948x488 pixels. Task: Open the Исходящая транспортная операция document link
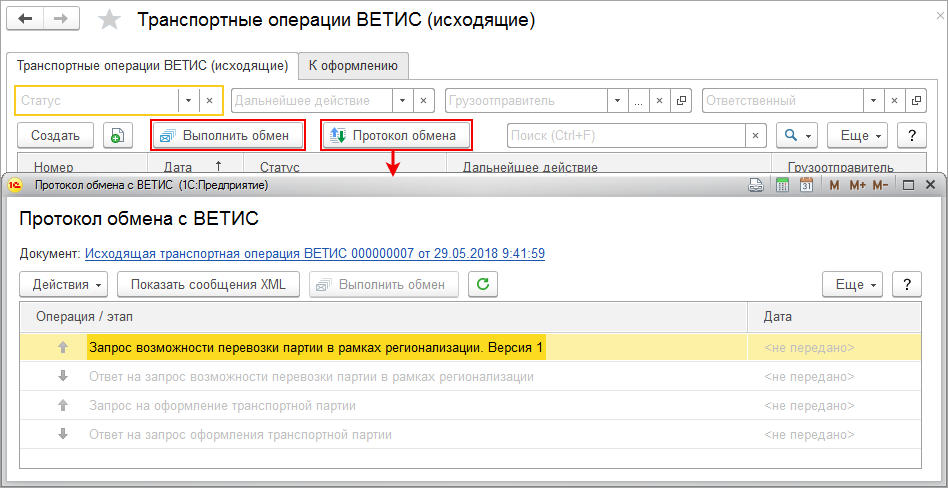click(x=315, y=253)
